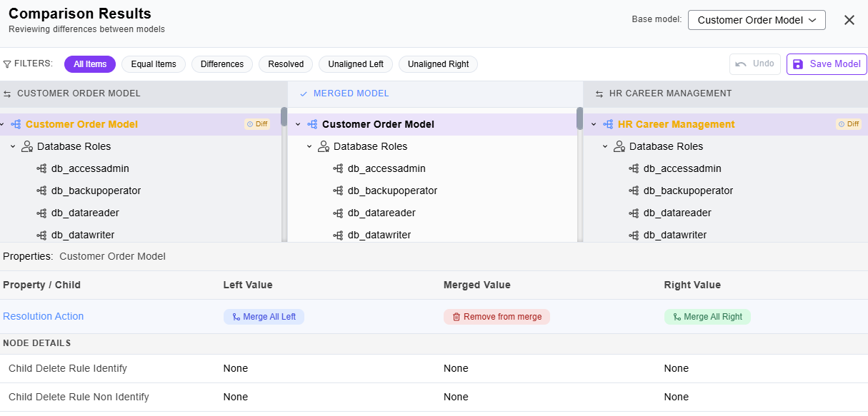Select db_accessadmin in merged panel
868x416 pixels.
pyautogui.click(x=386, y=168)
